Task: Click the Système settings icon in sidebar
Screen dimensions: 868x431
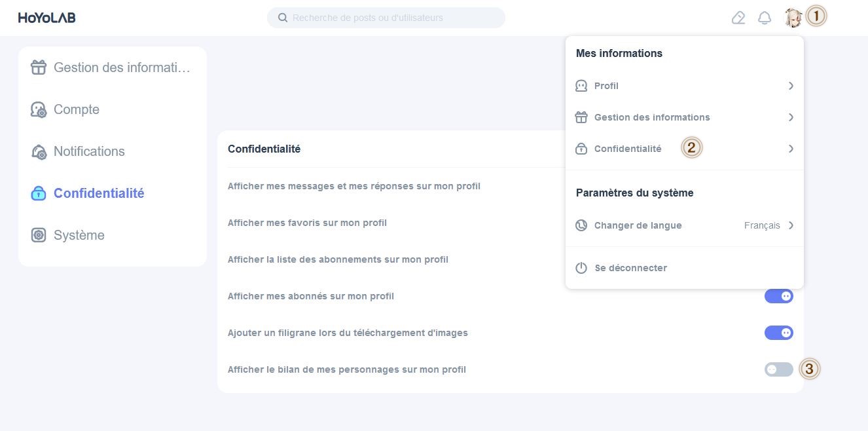Action: tap(39, 235)
